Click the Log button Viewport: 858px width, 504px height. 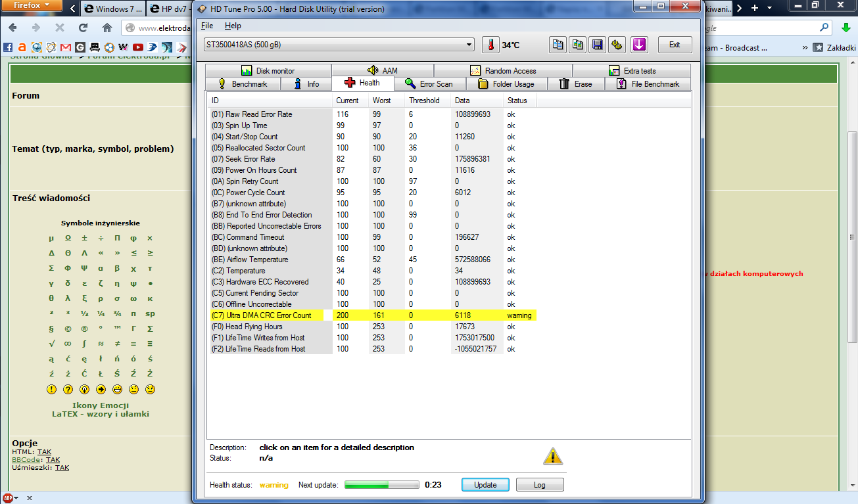click(540, 485)
